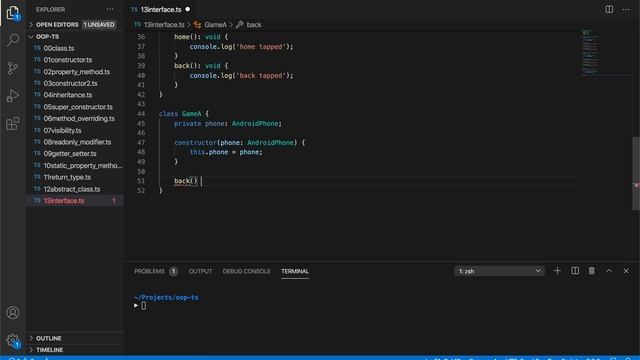The width and height of the screenshot is (640, 360).
Task: Open Source Control view icon
Action: click(13, 68)
